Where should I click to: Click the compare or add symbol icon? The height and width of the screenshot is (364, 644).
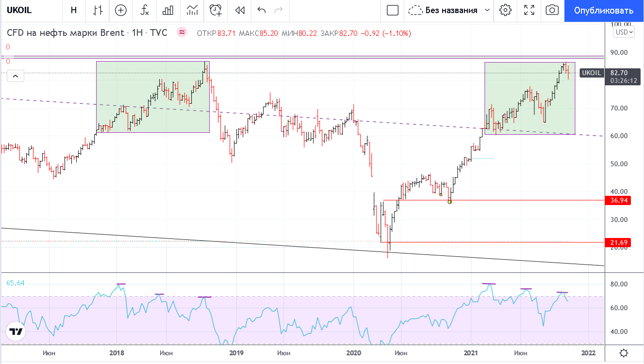(121, 10)
